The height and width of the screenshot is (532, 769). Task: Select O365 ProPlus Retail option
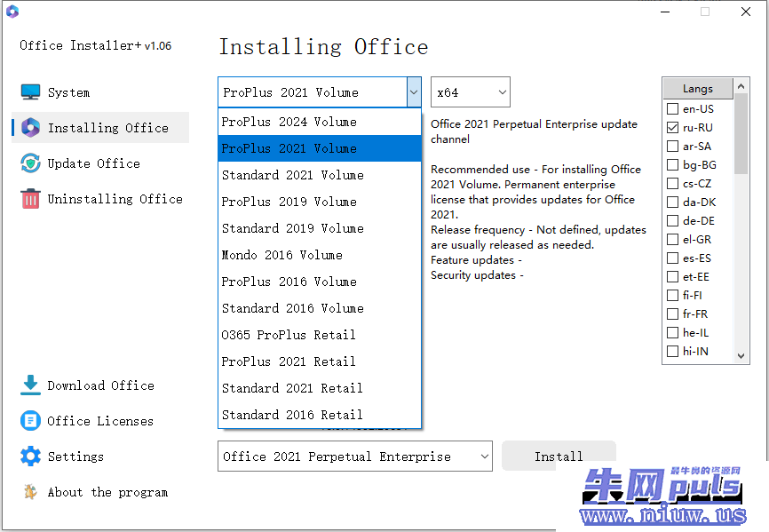(x=320, y=335)
